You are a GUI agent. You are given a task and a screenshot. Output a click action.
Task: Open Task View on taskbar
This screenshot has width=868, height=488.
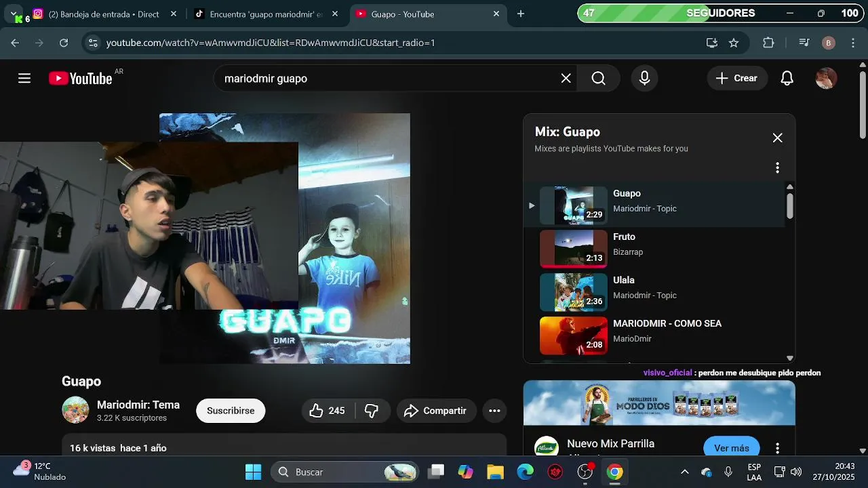(436, 472)
